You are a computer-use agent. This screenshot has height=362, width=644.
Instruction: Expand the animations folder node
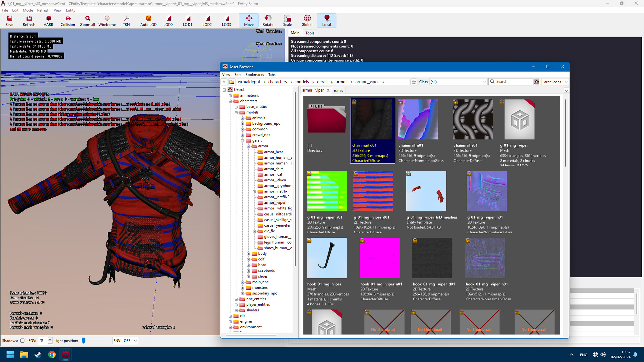[230, 96]
